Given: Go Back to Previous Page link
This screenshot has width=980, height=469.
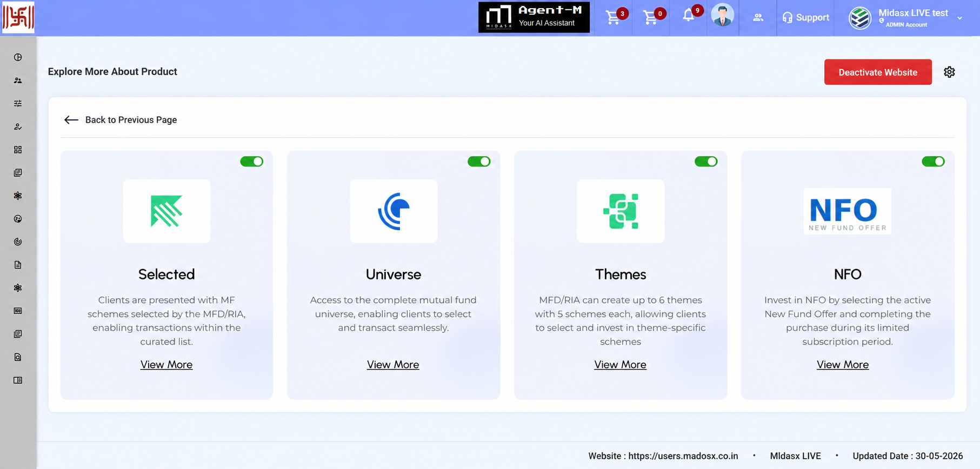Looking at the screenshot, I should pyautogui.click(x=131, y=120).
